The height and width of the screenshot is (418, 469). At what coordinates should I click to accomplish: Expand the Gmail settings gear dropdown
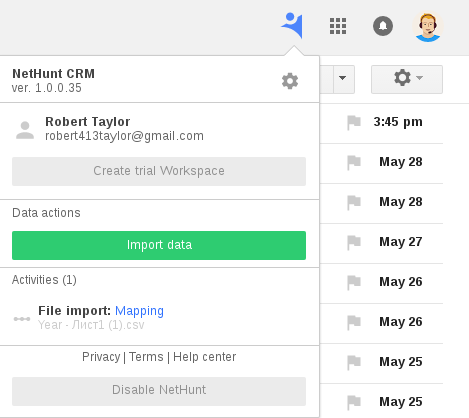coord(407,79)
